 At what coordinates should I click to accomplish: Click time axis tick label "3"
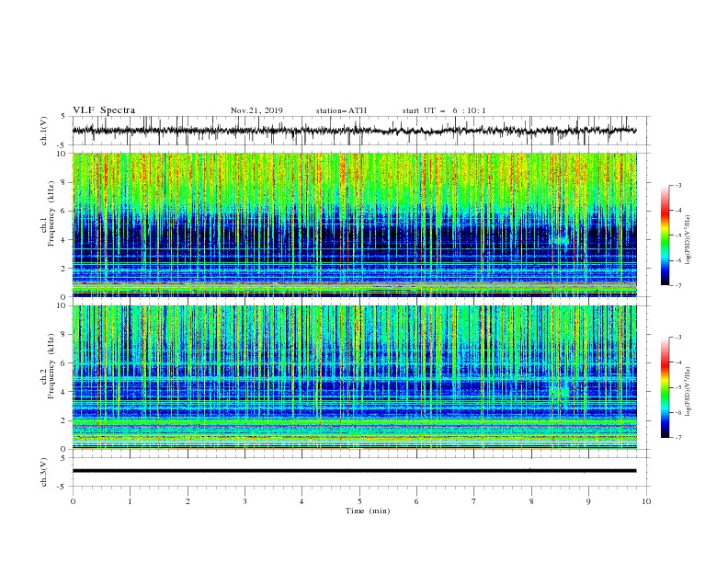tap(245, 501)
